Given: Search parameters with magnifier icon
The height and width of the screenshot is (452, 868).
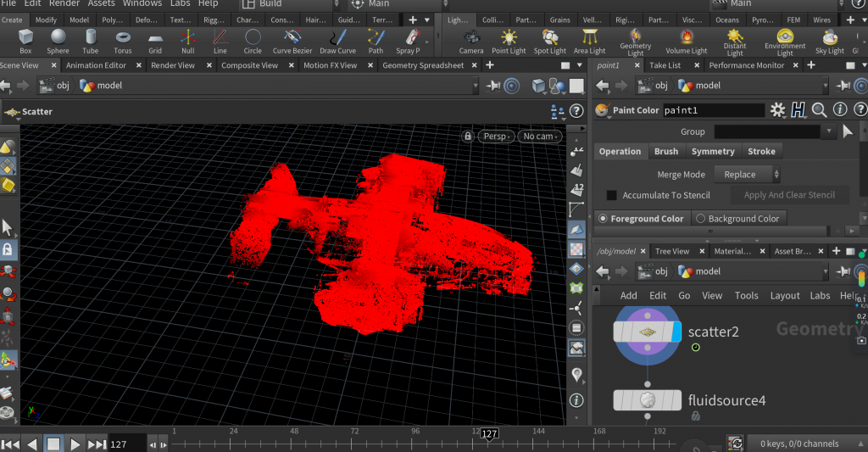Looking at the screenshot, I should click(x=819, y=109).
